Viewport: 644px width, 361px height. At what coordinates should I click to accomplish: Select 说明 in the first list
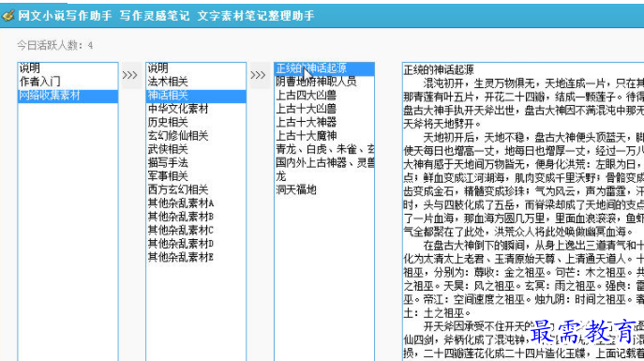pyautogui.click(x=67, y=68)
